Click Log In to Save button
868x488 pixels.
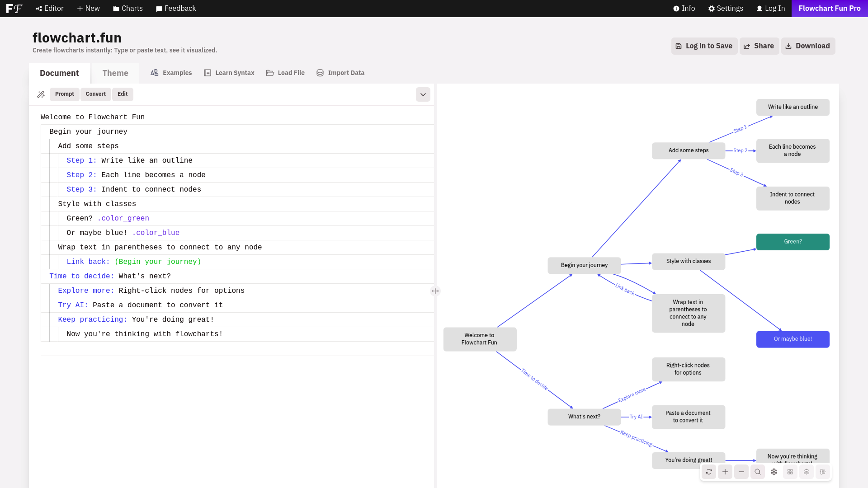click(704, 46)
